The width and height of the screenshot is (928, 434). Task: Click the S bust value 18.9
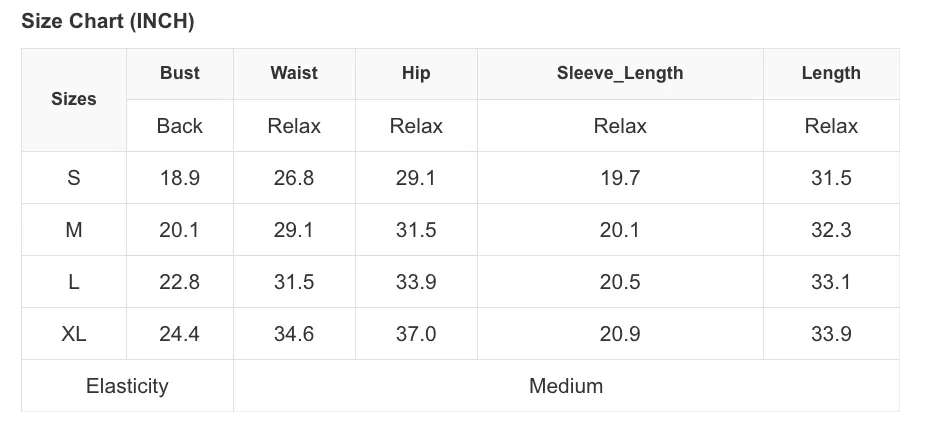pos(180,178)
